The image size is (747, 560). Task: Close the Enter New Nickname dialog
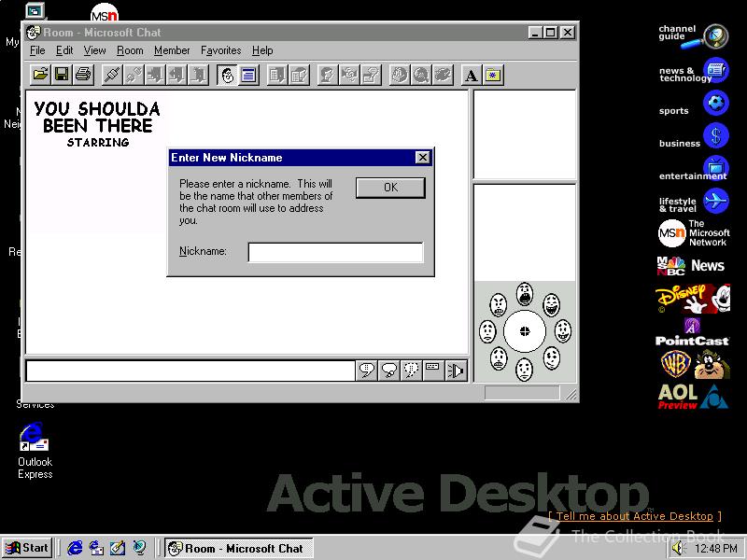click(422, 158)
